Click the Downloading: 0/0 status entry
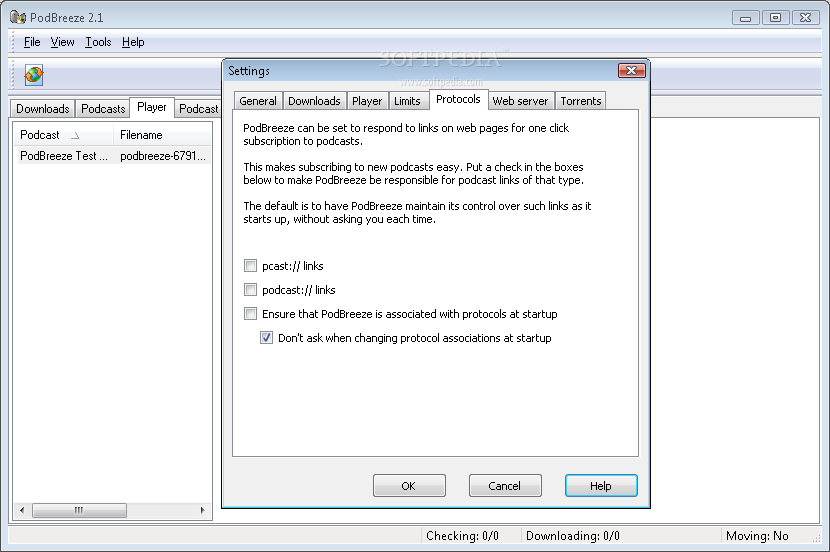 point(573,536)
